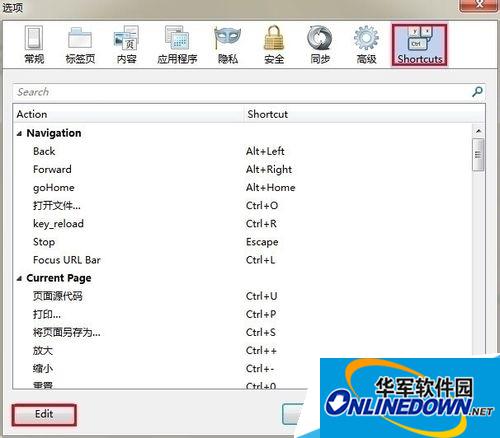Screen dimensions: 500x438
Task: Open the 同步 sync icon
Action: pos(320,45)
